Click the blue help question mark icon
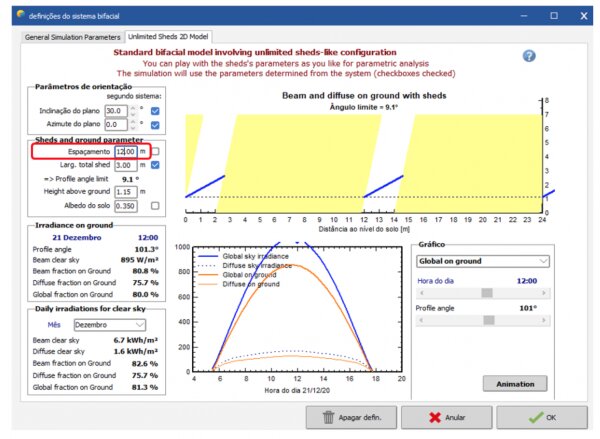The height and width of the screenshot is (439, 600). (x=529, y=57)
